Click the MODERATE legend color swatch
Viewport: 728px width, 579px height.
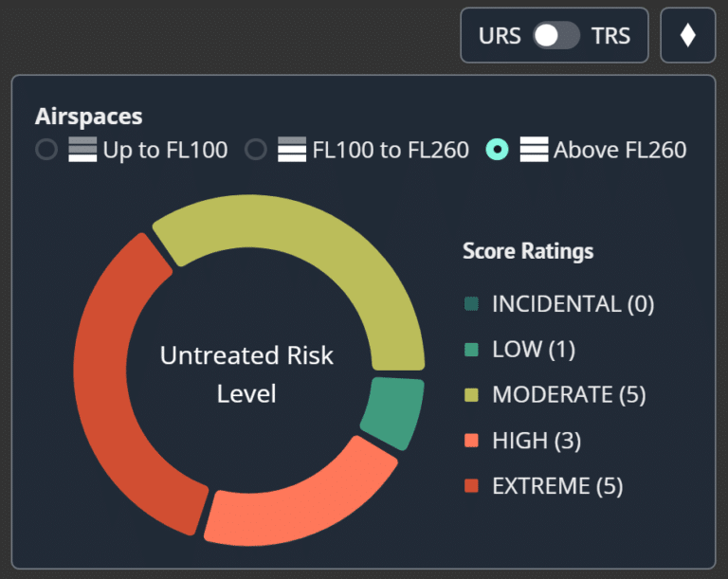[471, 394]
